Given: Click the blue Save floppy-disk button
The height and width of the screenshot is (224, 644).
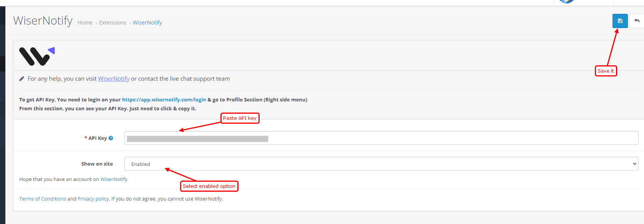Looking at the screenshot, I should (620, 21).
